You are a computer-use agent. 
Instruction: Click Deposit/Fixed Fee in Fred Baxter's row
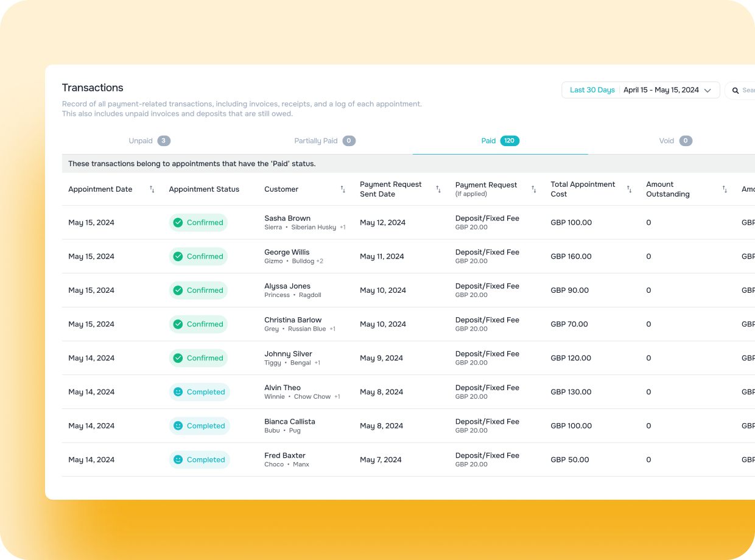487,455
